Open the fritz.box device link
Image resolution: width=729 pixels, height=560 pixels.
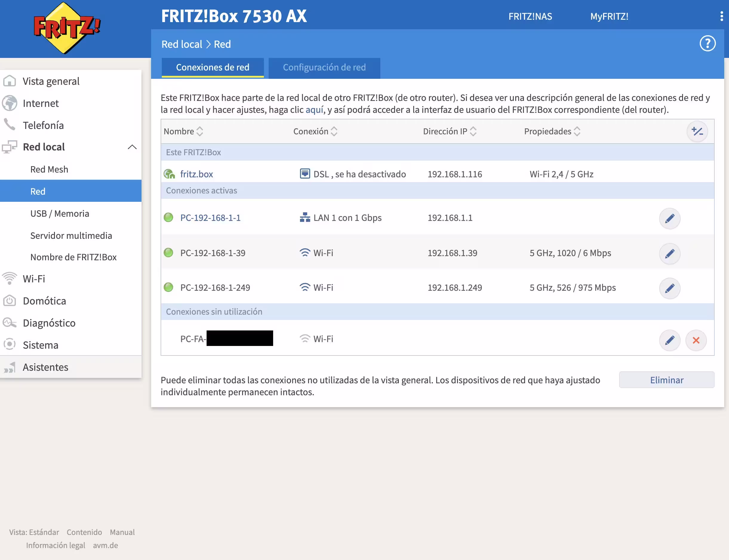pos(196,174)
